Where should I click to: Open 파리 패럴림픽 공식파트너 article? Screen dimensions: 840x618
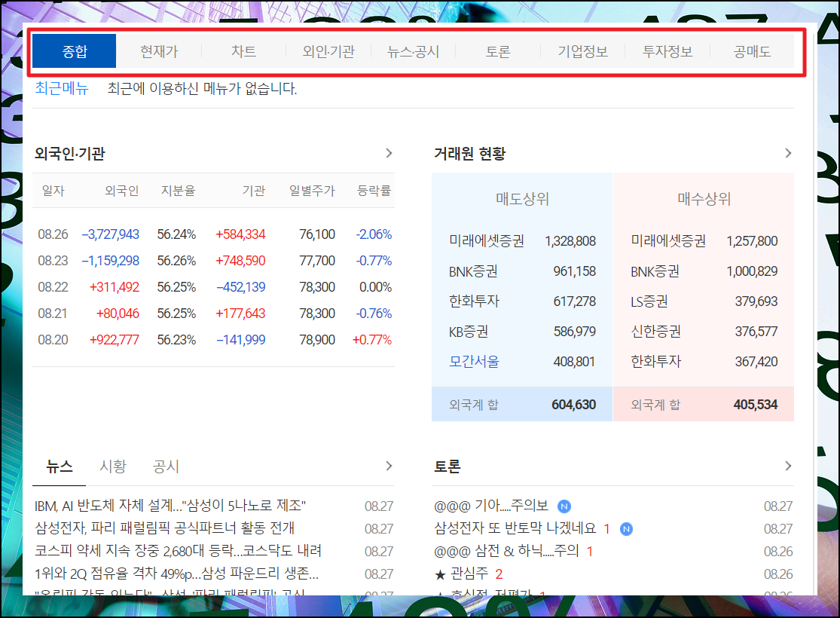(164, 528)
